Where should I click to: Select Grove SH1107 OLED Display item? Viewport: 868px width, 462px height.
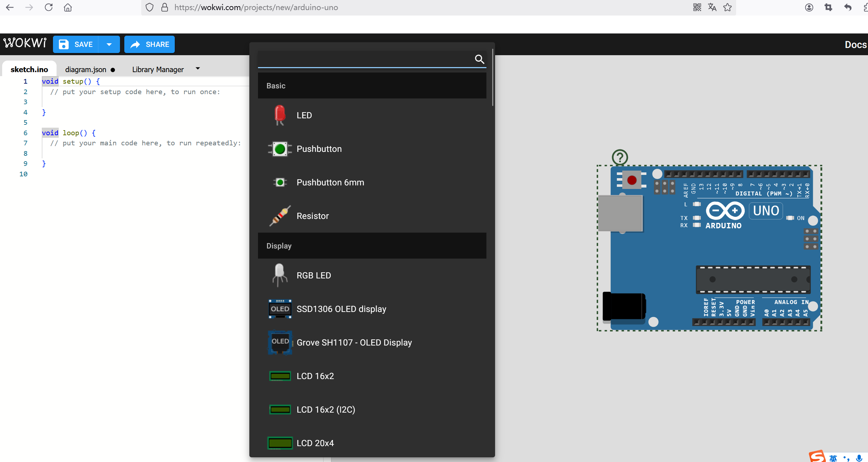pyautogui.click(x=353, y=343)
